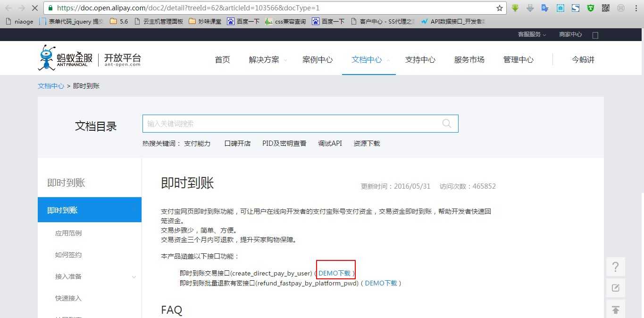
Task: Open the 5.6 bookmark folder
Action: point(119,21)
